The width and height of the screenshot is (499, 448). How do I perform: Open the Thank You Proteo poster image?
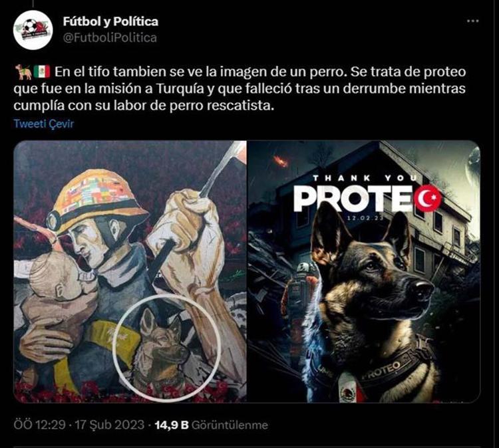coord(364,272)
